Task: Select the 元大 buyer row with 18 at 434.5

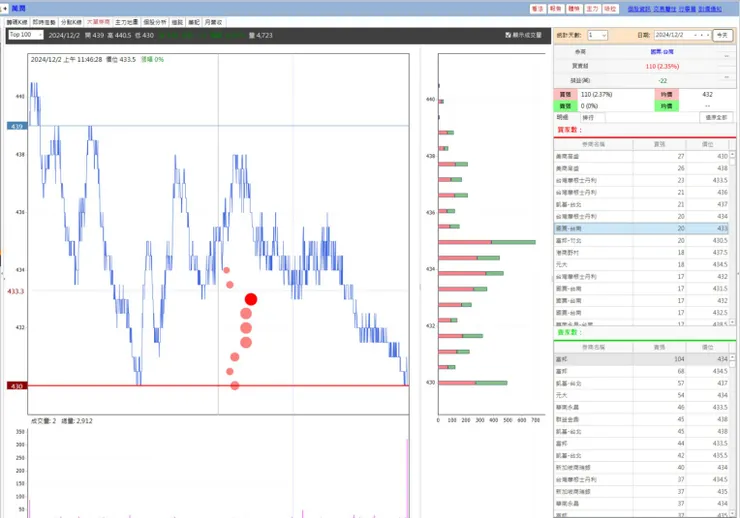Action: tap(641, 265)
